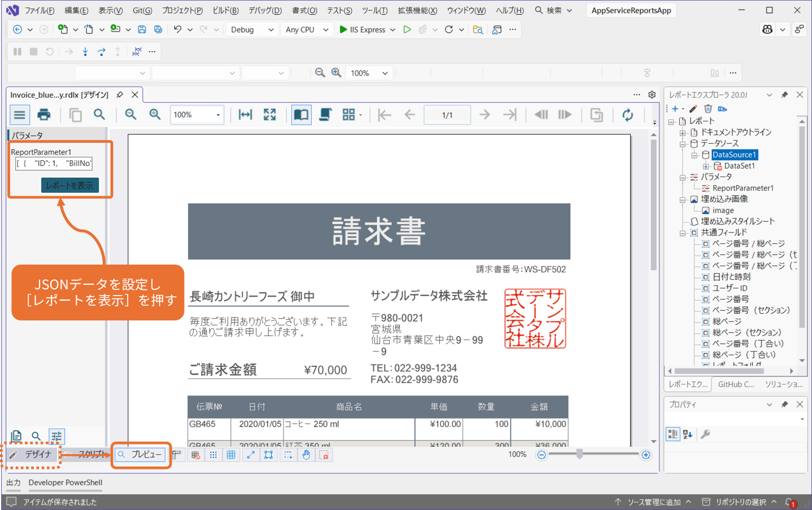The width and height of the screenshot is (812, 510).
Task: Switch to the デザイナ tab
Action: point(32,455)
